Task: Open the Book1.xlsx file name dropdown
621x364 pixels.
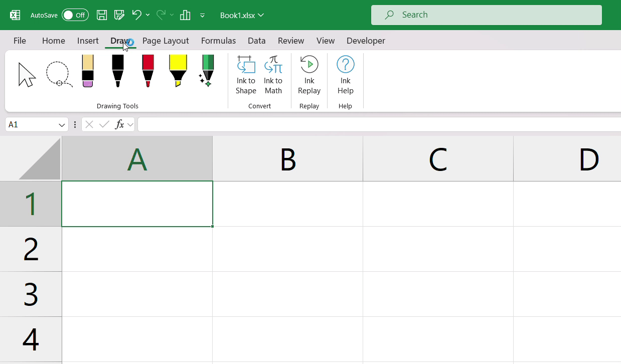Action: tap(242, 15)
